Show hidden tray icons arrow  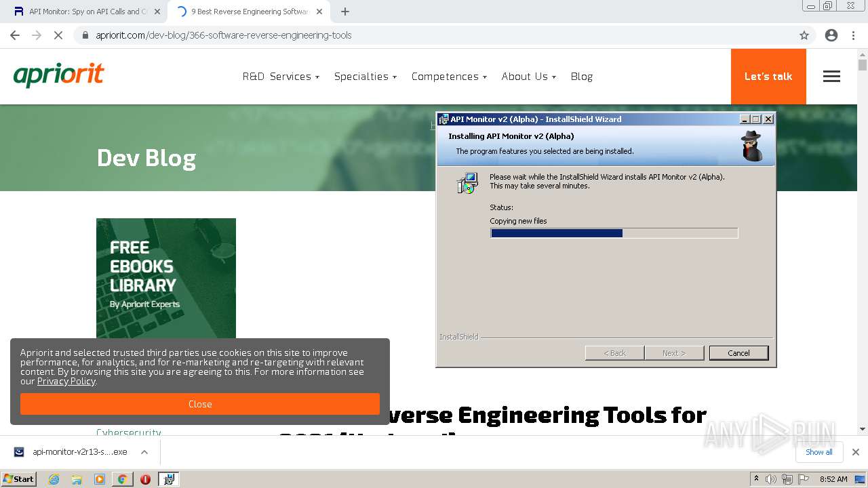756,479
